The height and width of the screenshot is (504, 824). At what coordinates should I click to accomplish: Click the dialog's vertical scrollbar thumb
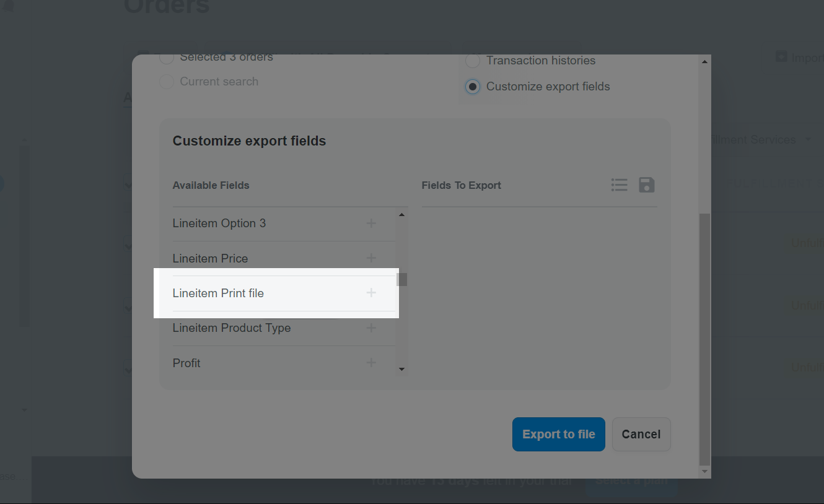tap(704, 339)
